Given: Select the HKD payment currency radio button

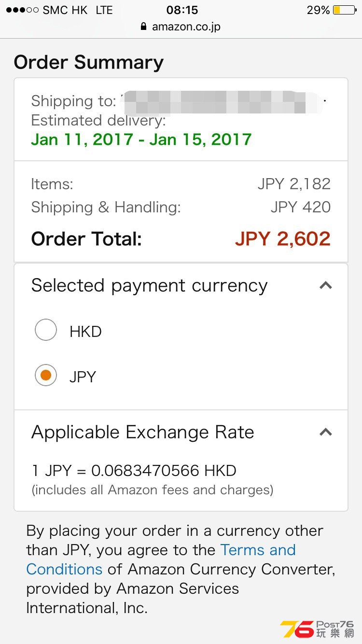Looking at the screenshot, I should point(46,331).
